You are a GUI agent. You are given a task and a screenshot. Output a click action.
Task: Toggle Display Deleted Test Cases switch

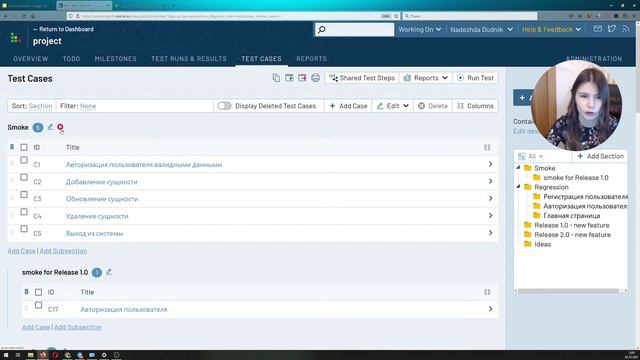(x=224, y=106)
